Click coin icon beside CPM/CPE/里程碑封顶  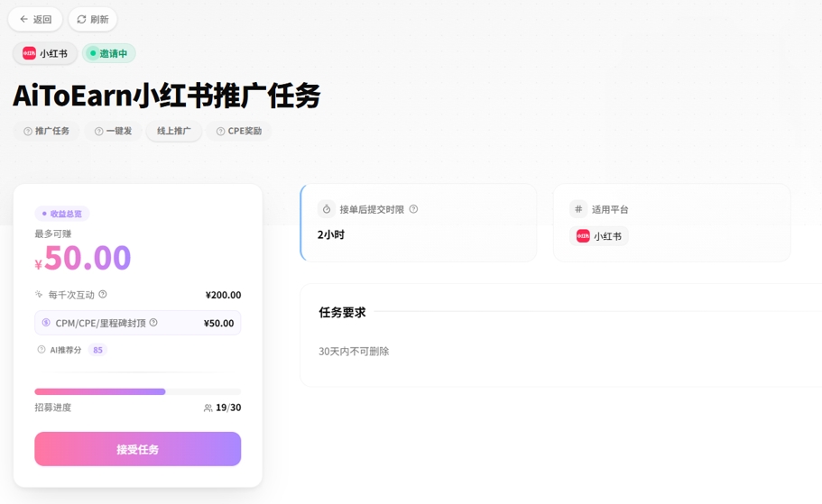[x=46, y=323]
